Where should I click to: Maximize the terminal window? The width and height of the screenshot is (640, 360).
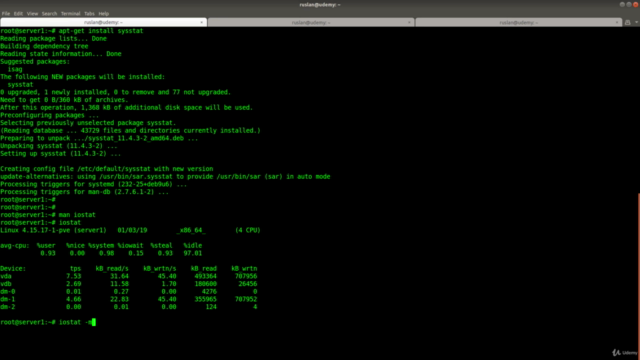point(629,4)
